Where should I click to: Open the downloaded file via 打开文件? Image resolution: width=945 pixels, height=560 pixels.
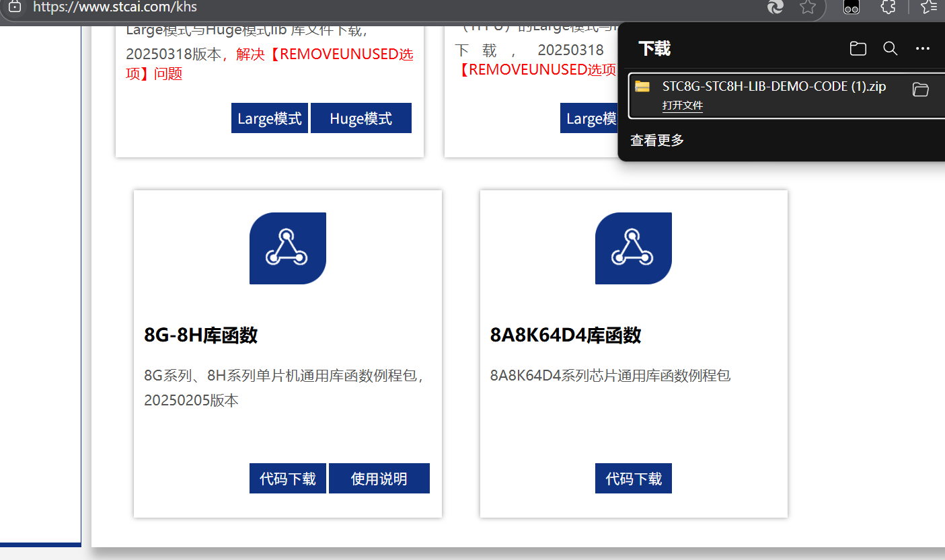tap(682, 106)
